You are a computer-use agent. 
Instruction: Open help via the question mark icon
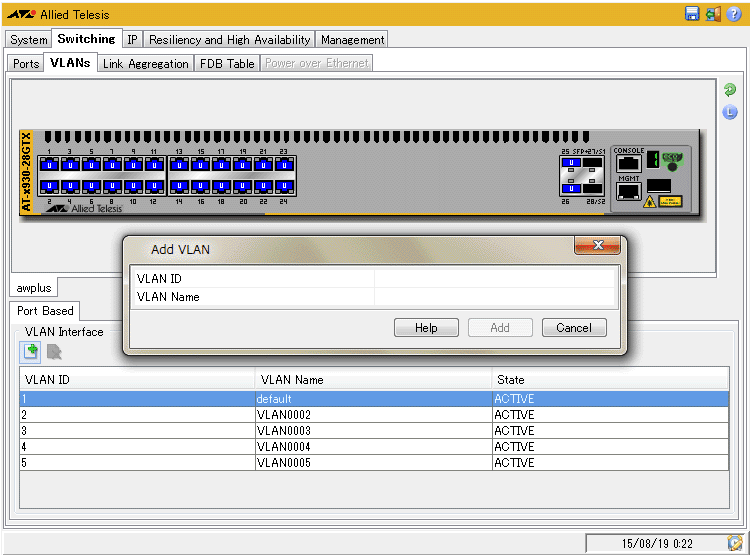(734, 14)
